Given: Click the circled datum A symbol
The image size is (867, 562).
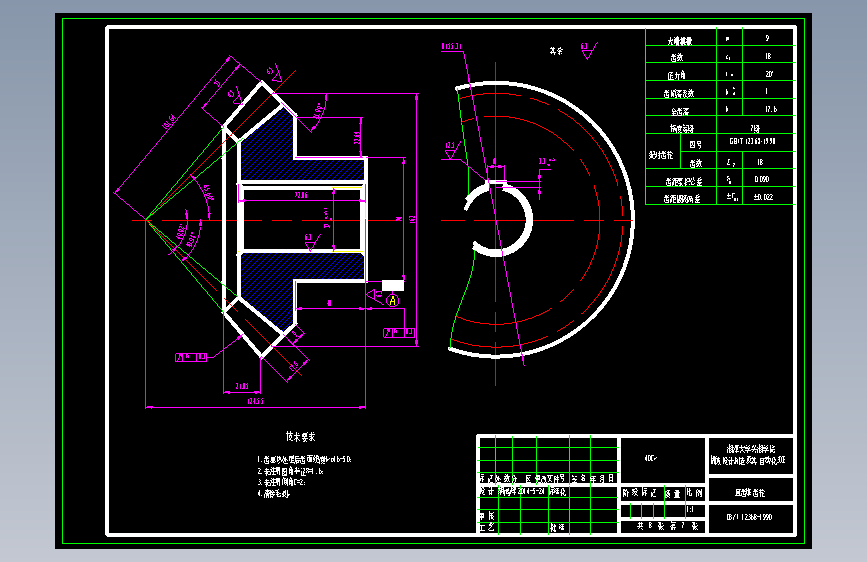Looking at the screenshot, I should pos(393,300).
